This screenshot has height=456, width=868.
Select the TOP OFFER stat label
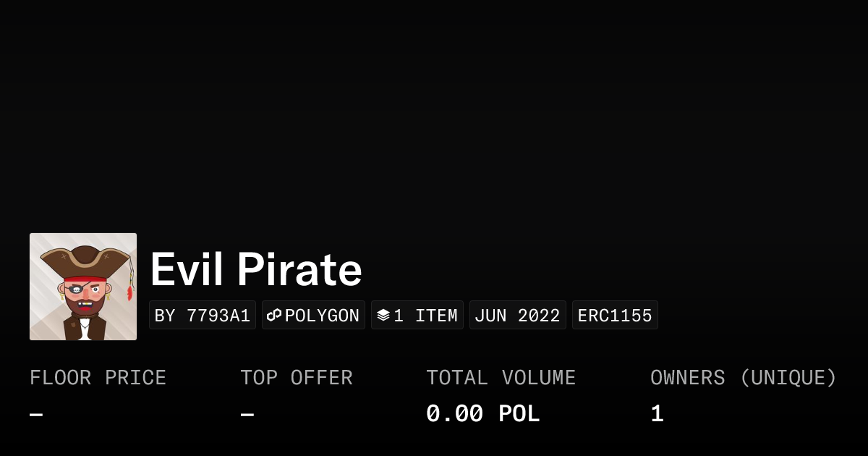[x=297, y=378]
